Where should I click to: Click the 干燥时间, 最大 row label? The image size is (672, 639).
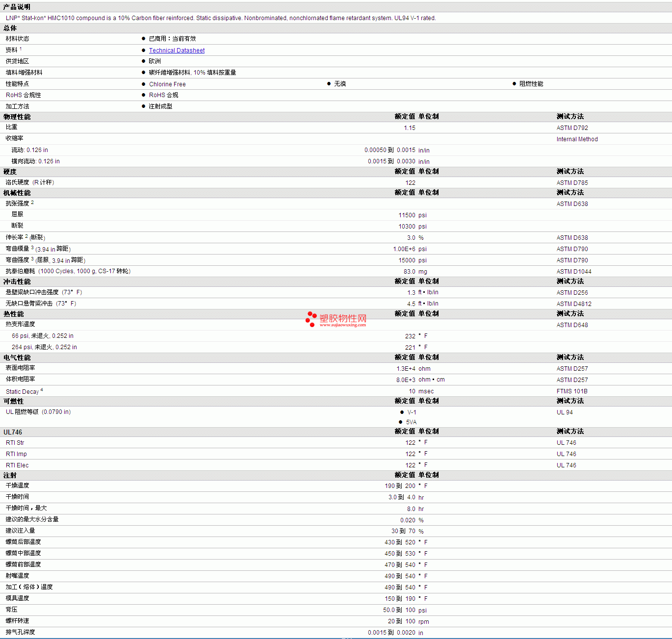[26, 508]
